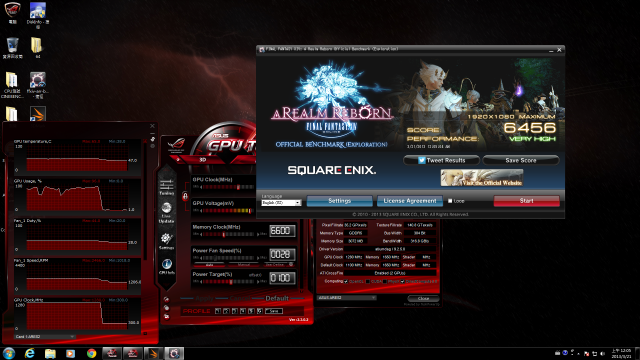
Task: Click the profile Save button
Action: pos(274,311)
